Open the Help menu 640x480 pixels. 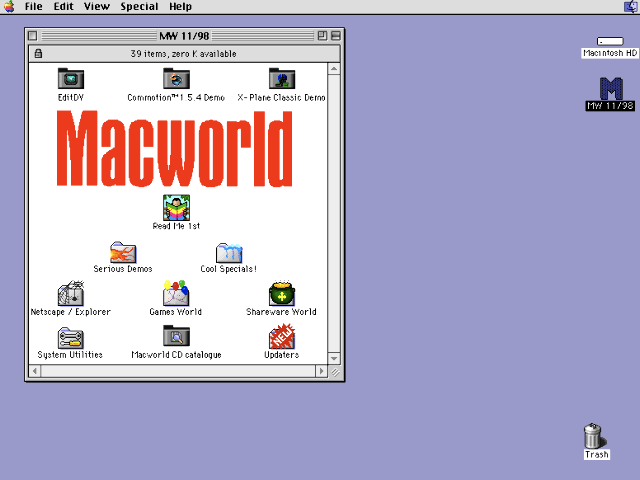[180, 7]
